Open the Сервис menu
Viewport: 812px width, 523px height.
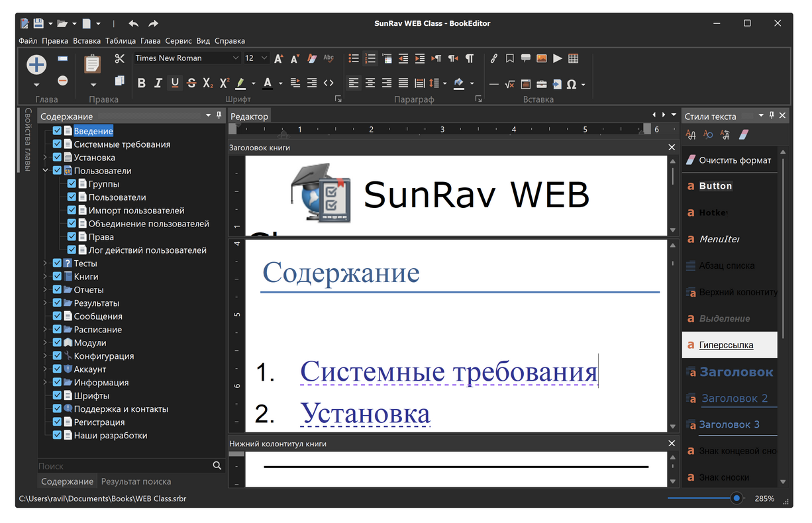179,41
